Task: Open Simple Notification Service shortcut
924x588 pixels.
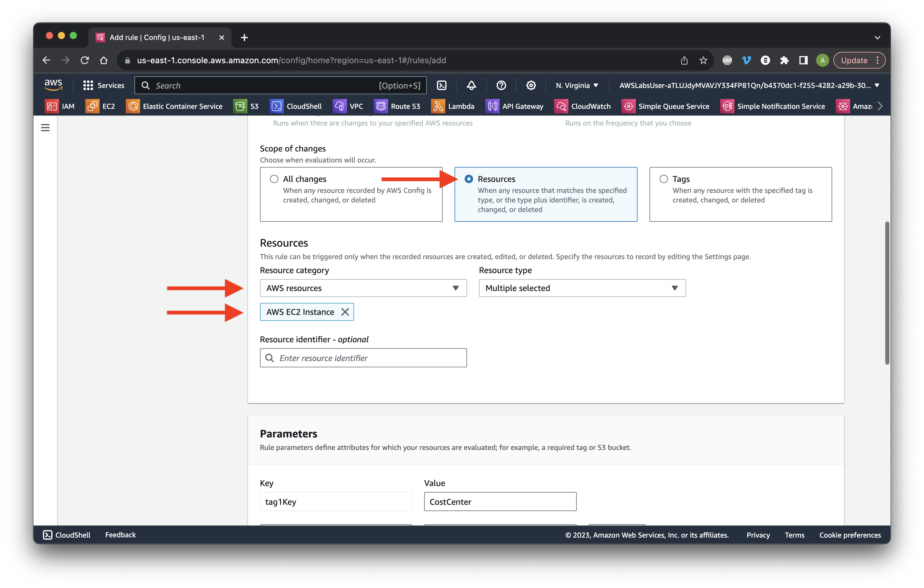Action: point(772,106)
